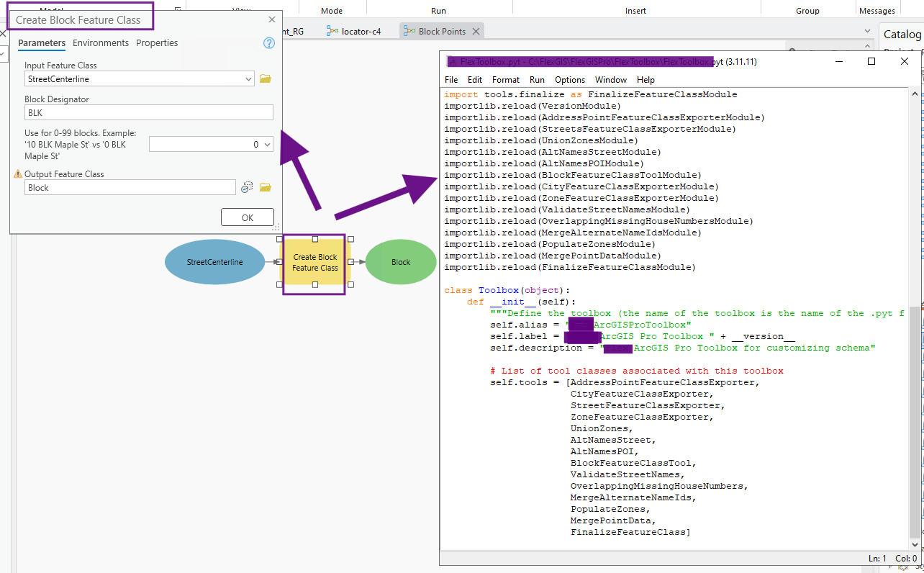The height and width of the screenshot is (573, 924).
Task: Switch to the Environments tab
Action: pyautogui.click(x=101, y=43)
